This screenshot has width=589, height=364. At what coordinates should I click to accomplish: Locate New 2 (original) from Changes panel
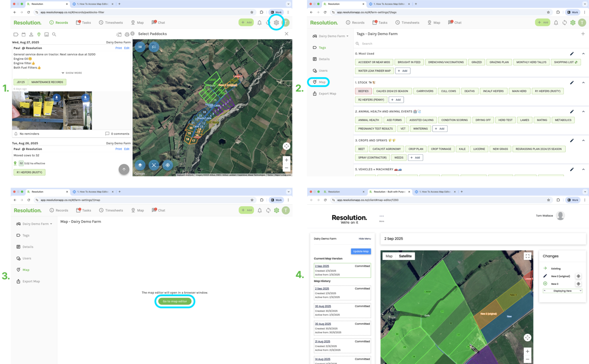(x=578, y=276)
